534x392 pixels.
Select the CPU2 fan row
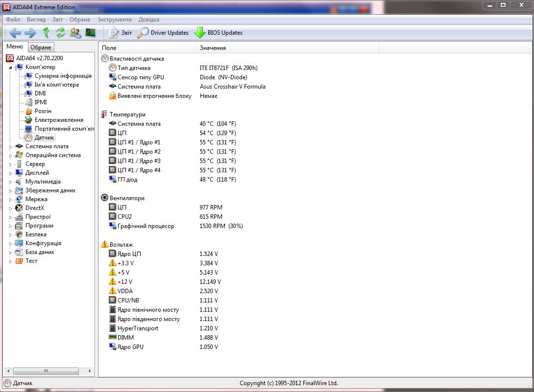(166, 217)
